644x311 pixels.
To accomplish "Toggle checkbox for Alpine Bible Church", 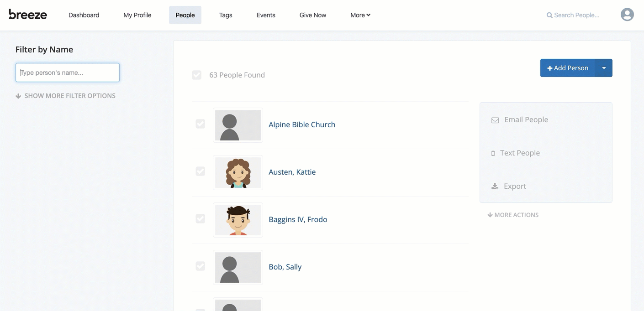I will 201,124.
